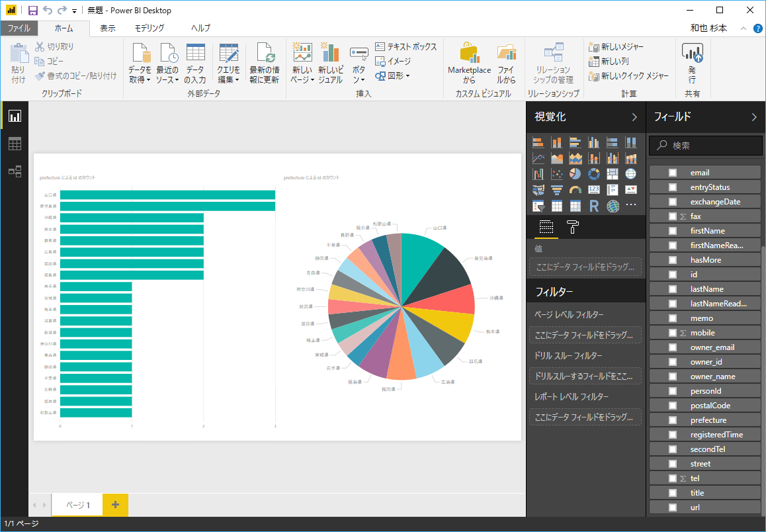The height and width of the screenshot is (532, 766).
Task: Select the ribbon chart visual
Action: point(630,158)
